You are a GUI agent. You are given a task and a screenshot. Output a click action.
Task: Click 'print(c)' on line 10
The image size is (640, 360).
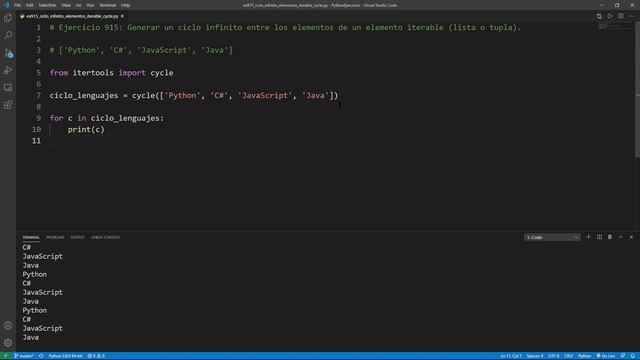click(86, 129)
